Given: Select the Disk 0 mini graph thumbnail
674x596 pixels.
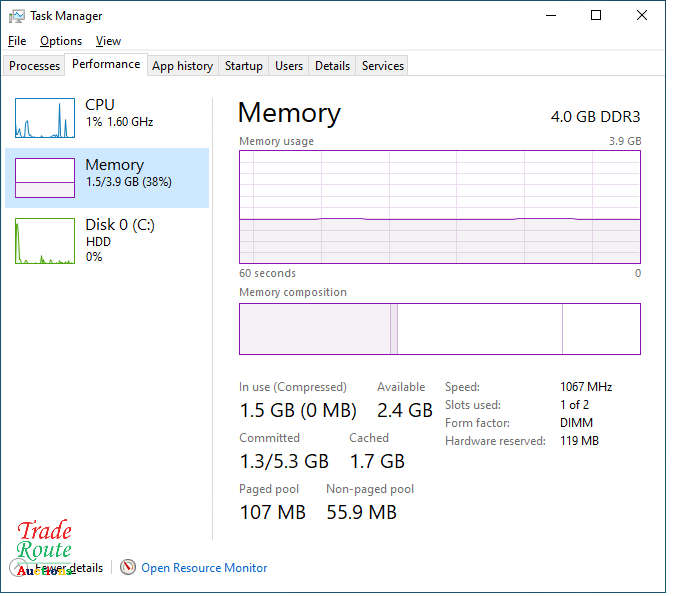Looking at the screenshot, I should 45,241.
